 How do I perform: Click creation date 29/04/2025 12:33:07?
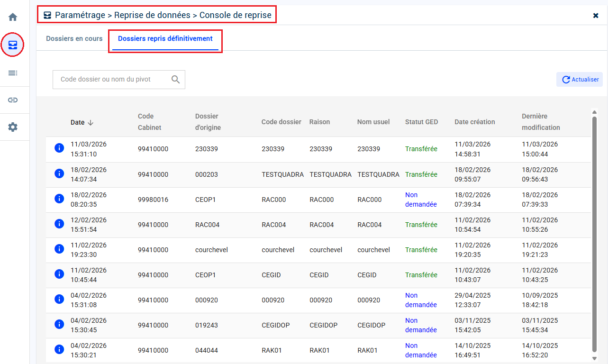[x=472, y=300]
